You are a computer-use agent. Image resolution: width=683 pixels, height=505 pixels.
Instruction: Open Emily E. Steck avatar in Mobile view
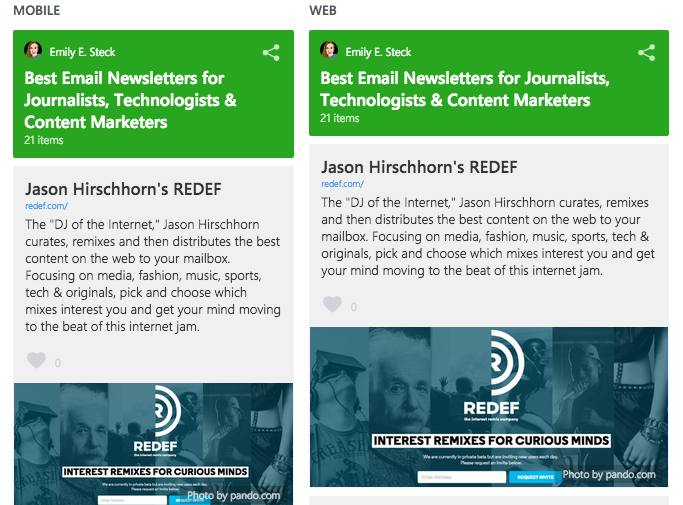click(x=33, y=50)
